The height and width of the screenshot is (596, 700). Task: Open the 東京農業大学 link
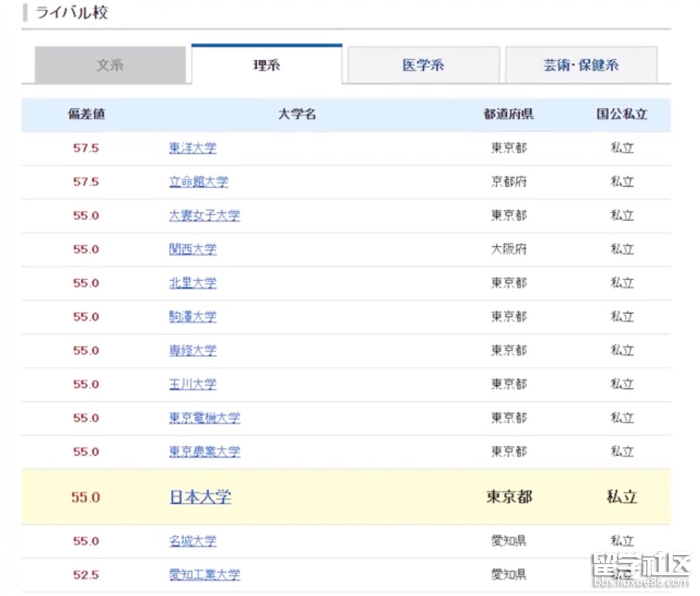click(x=205, y=451)
